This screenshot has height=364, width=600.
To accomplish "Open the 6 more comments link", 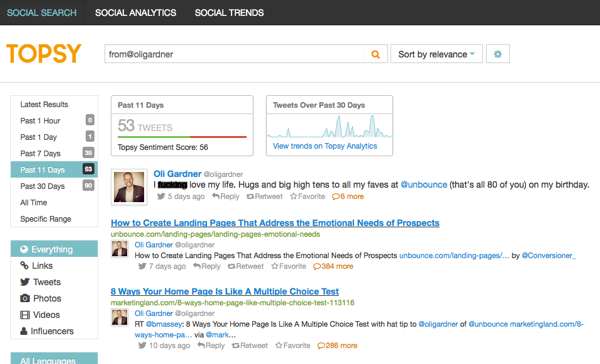I will point(348,196).
